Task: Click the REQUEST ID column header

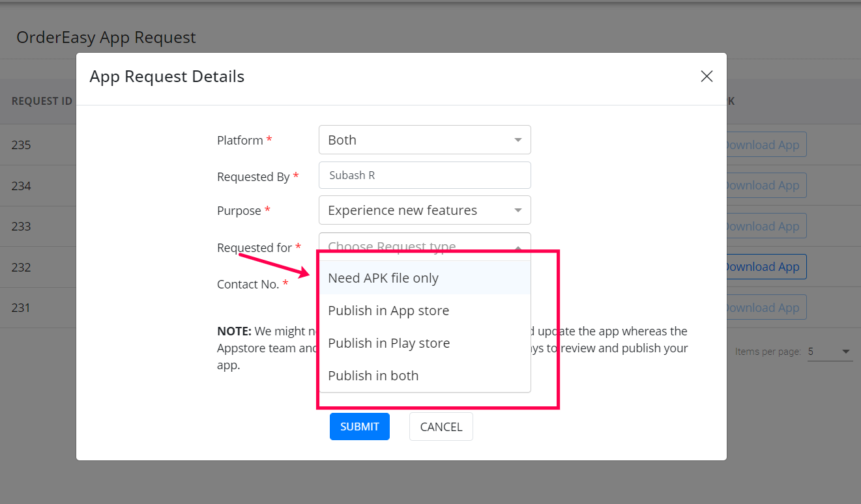Action: [42, 102]
